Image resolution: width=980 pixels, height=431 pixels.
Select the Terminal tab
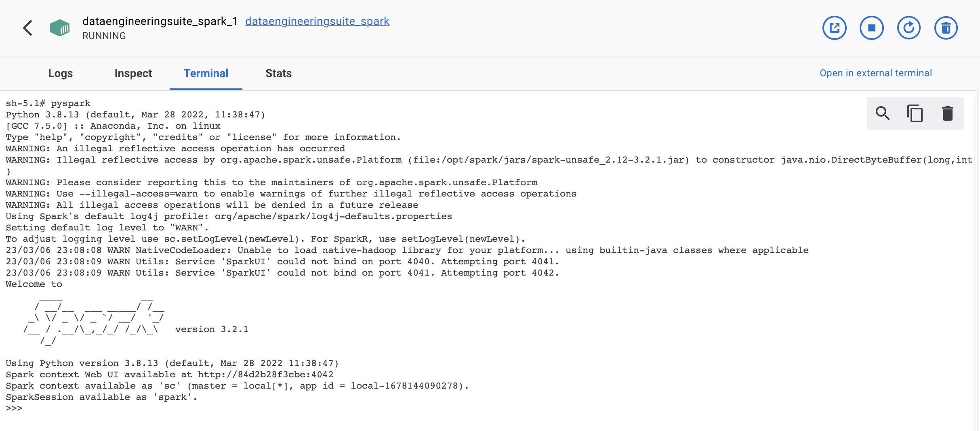point(206,73)
